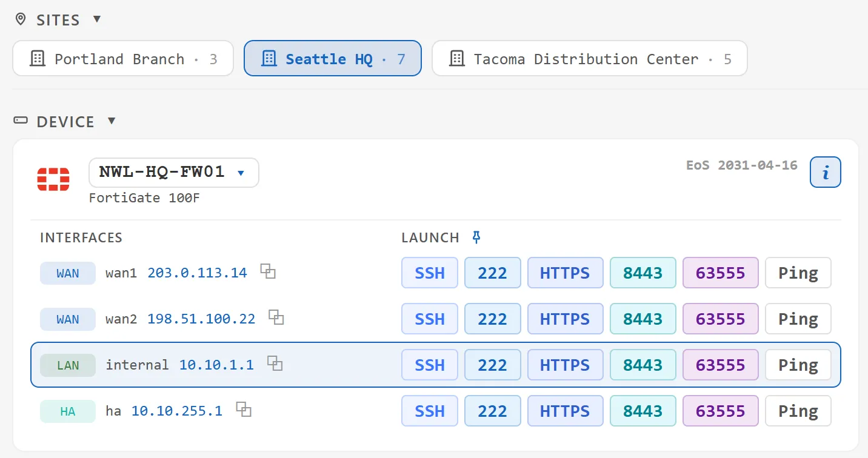Copy the wan2 IP address 198.51.100.22
This screenshot has width=868, height=458.
[276, 317]
